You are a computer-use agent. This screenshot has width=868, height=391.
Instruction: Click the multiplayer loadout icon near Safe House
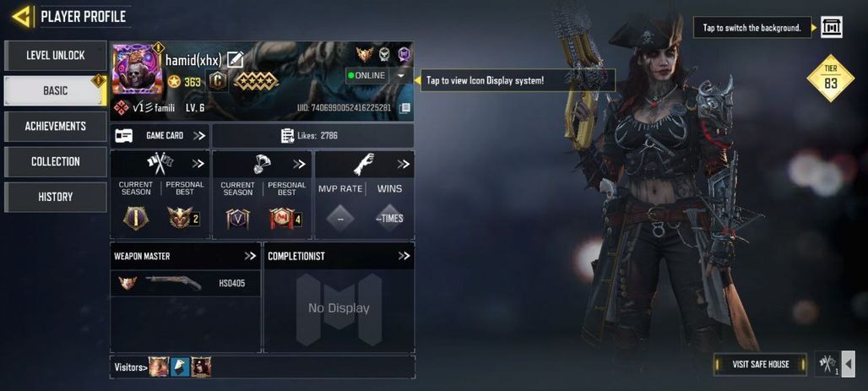[828, 365]
